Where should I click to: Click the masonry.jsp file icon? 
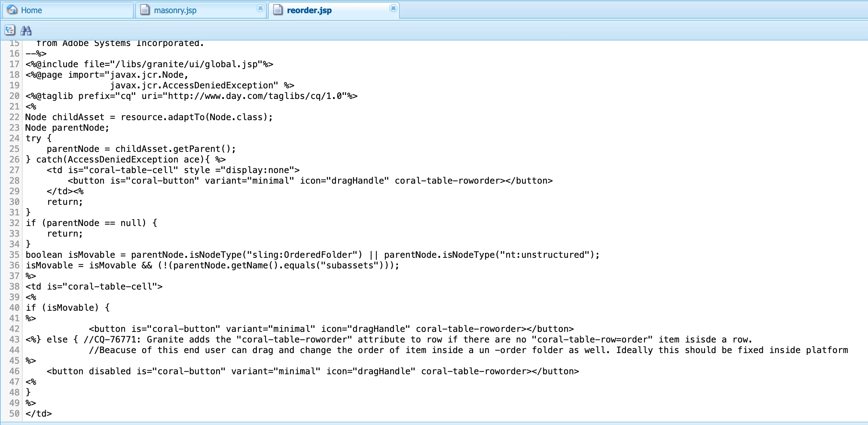[x=145, y=10]
